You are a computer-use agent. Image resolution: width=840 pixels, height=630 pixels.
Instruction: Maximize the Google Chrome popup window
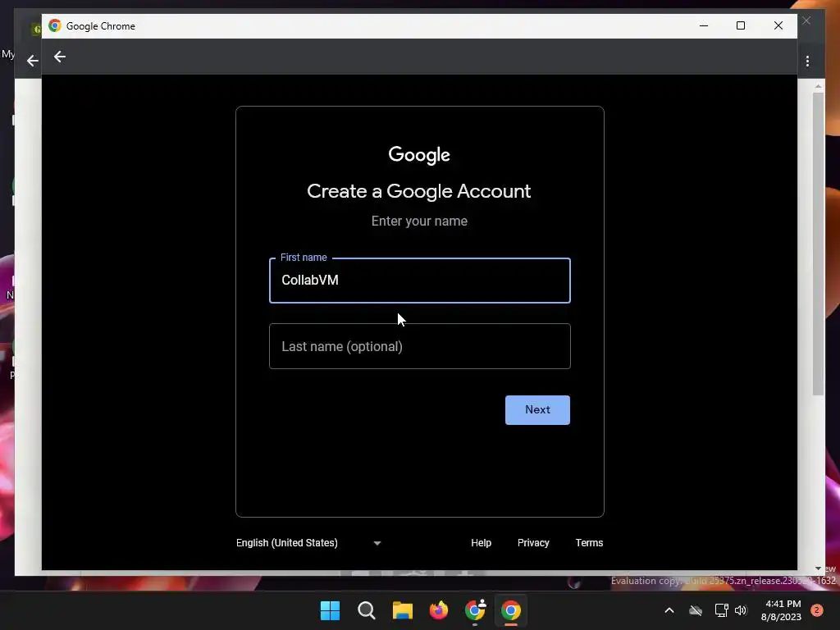(x=741, y=25)
